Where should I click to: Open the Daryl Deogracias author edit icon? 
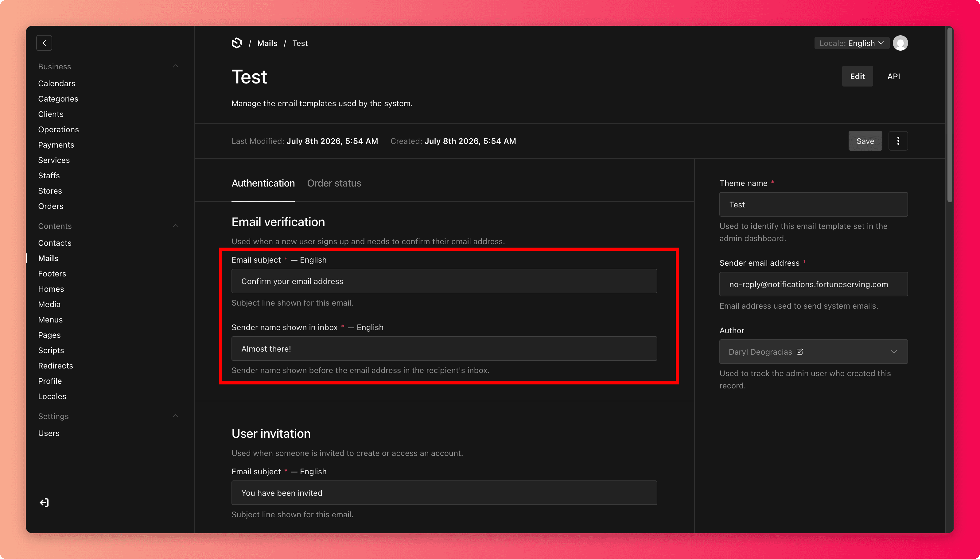click(799, 352)
